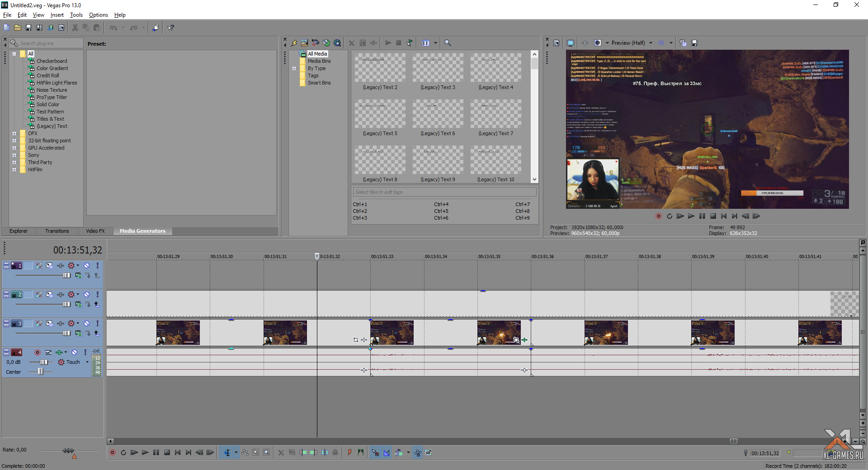
Task: Select the Zoom Edit tool in bottom toolbar
Action: click(x=267, y=452)
